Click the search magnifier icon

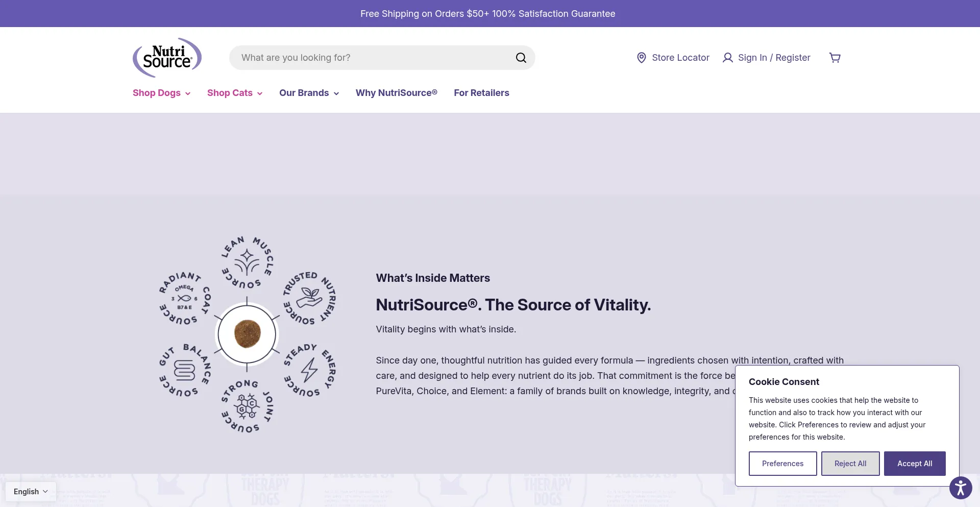(521, 58)
